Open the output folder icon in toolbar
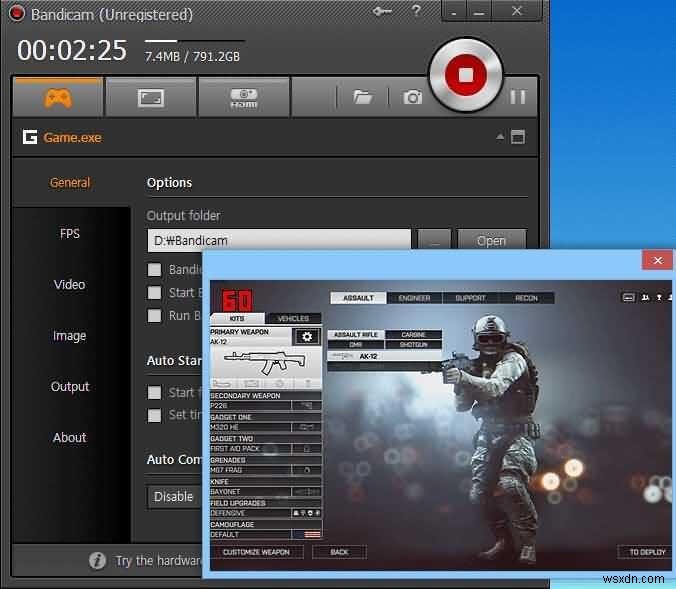 pos(363,97)
